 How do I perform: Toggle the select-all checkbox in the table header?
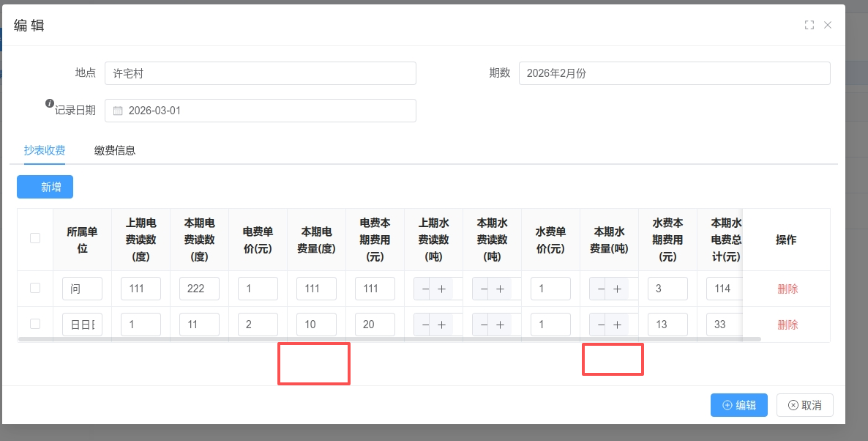pos(35,238)
